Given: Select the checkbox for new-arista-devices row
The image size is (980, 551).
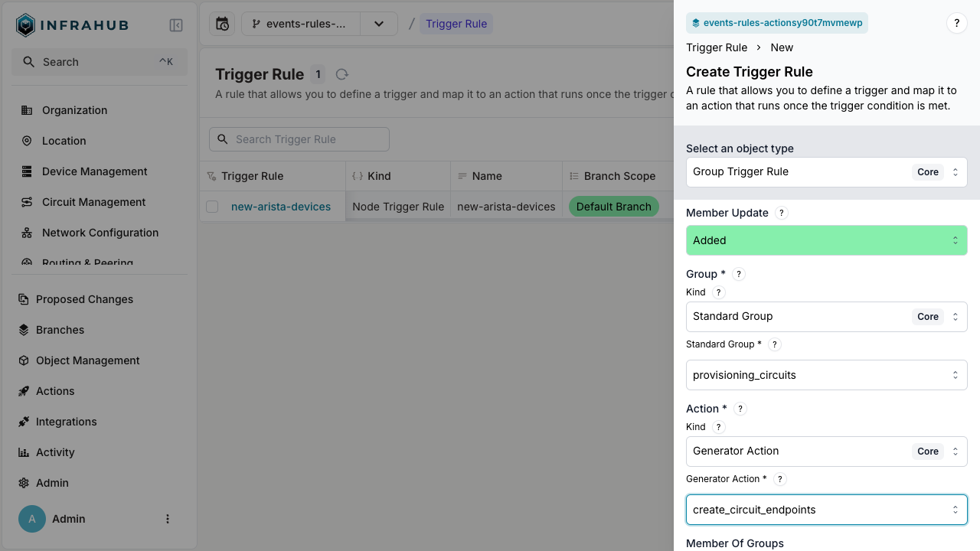Looking at the screenshot, I should (212, 207).
